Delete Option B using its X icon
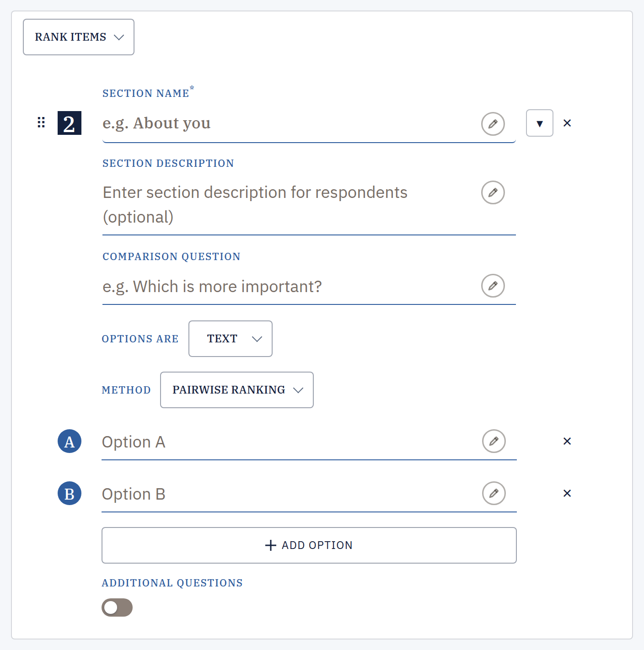 coord(567,493)
